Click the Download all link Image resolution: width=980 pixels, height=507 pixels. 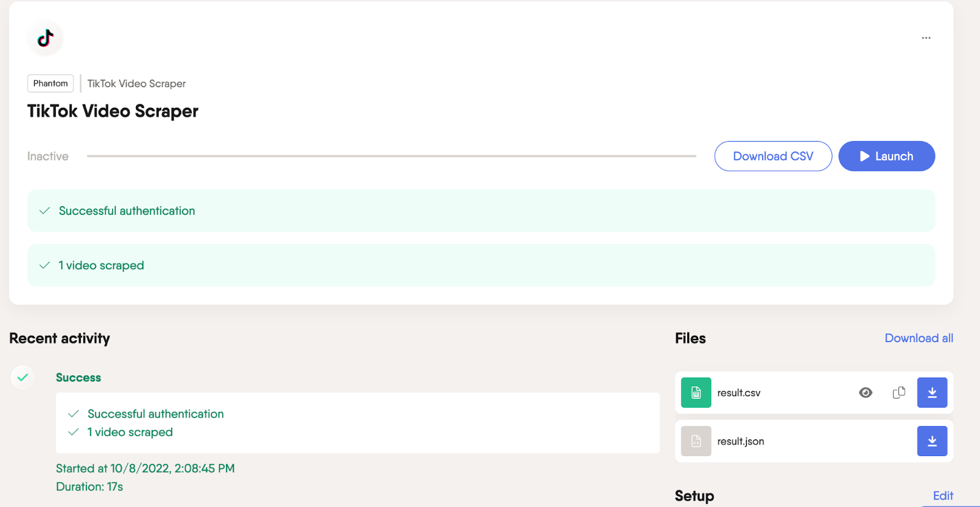(x=919, y=338)
